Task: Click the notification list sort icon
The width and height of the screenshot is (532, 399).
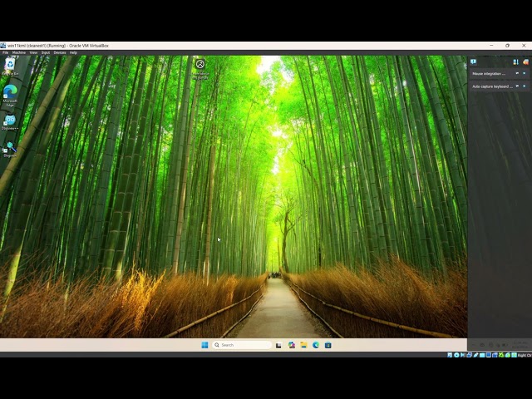Action: (515, 62)
